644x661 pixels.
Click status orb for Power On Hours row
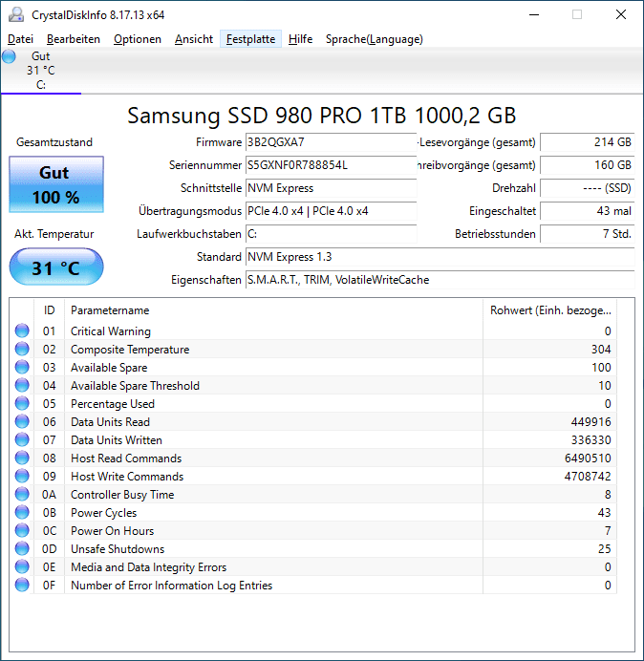click(x=22, y=530)
